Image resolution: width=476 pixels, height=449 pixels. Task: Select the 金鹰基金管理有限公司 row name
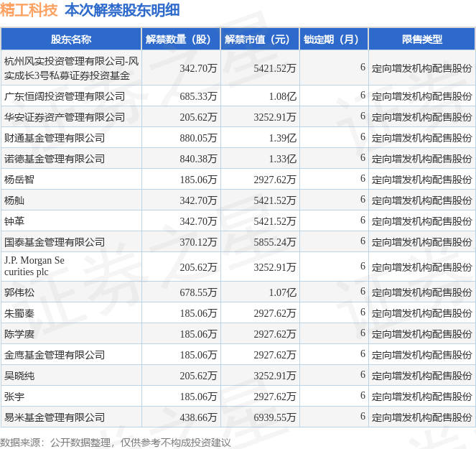pyautogui.click(x=55, y=355)
